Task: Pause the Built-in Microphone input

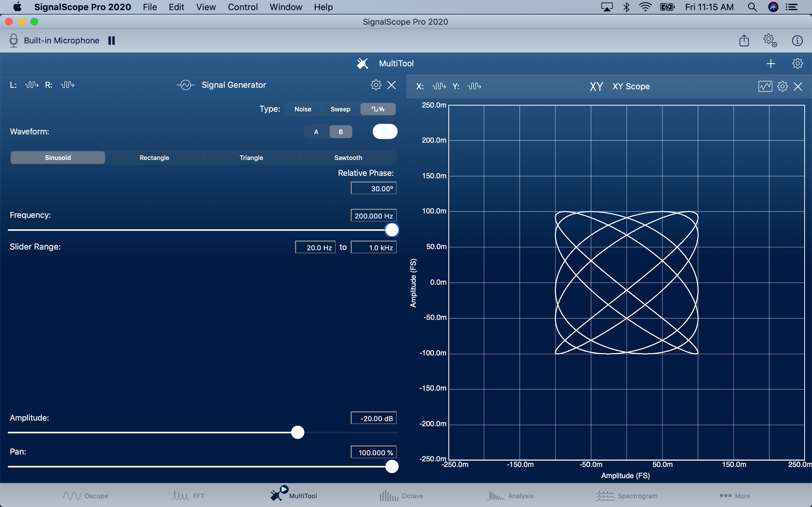Action: (111, 41)
